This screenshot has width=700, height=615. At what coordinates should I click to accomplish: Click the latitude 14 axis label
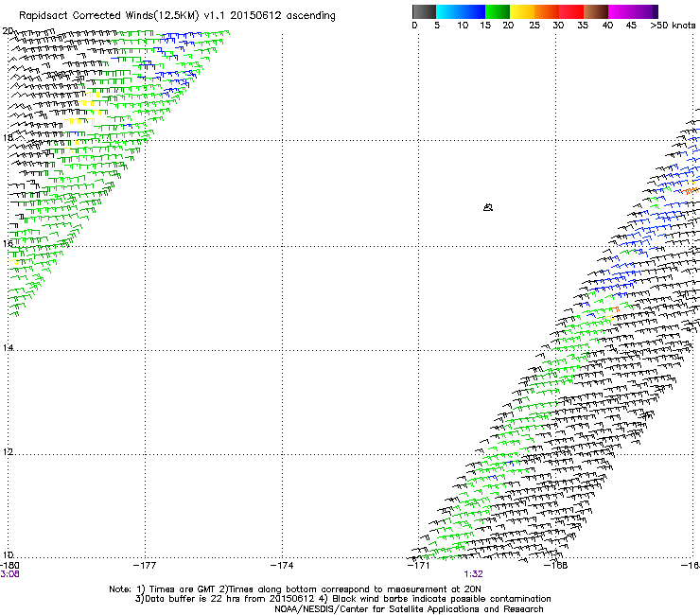pos(8,347)
